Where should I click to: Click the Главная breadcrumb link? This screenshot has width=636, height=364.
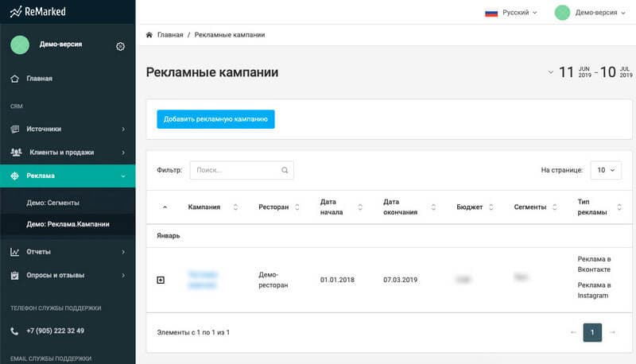click(x=170, y=35)
